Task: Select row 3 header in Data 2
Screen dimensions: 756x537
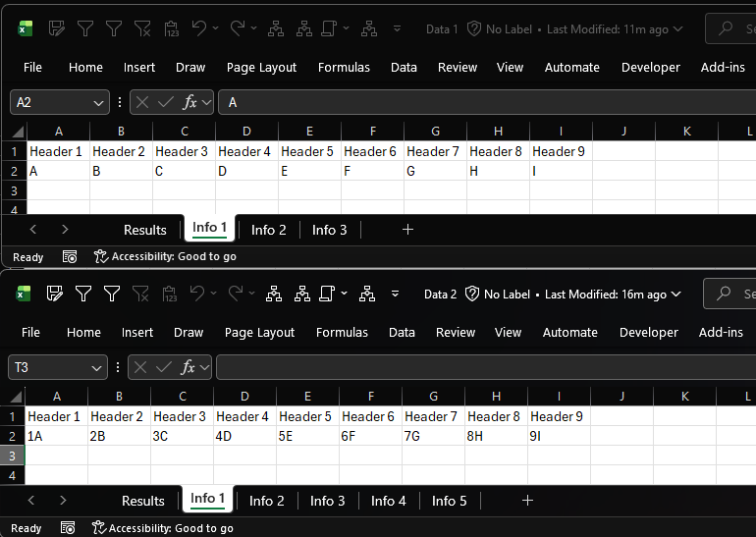Action: pos(12,456)
